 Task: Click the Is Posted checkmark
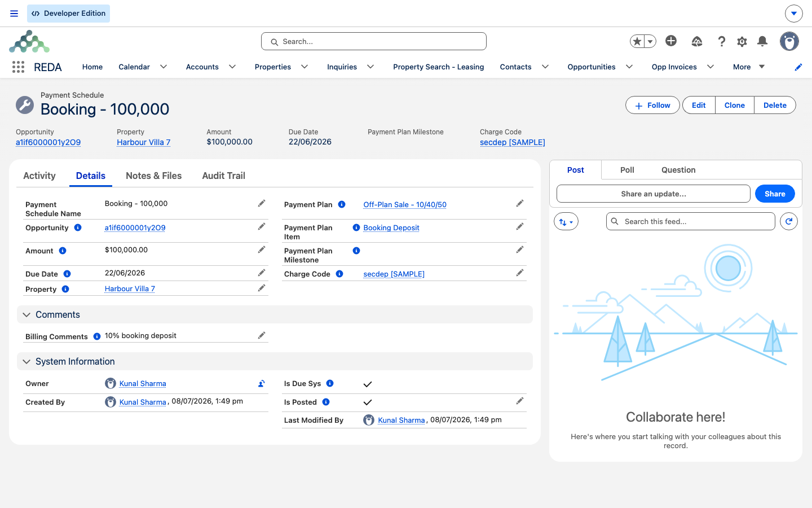(x=368, y=402)
